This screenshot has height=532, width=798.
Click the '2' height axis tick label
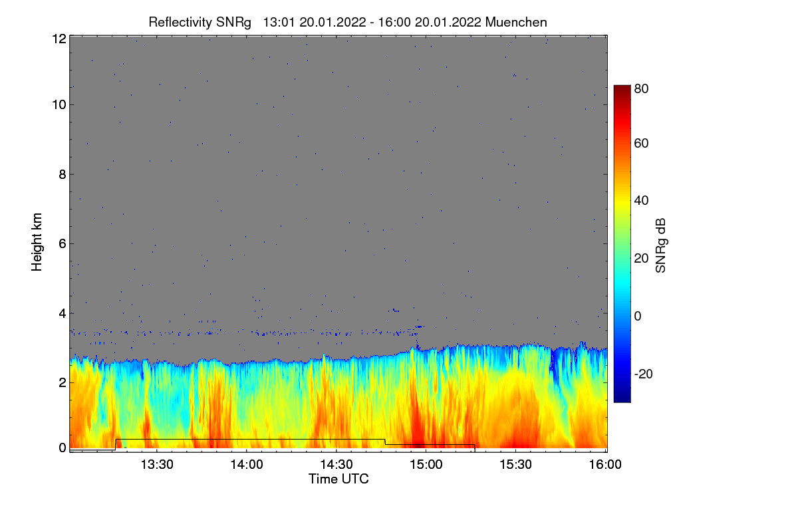pos(63,382)
